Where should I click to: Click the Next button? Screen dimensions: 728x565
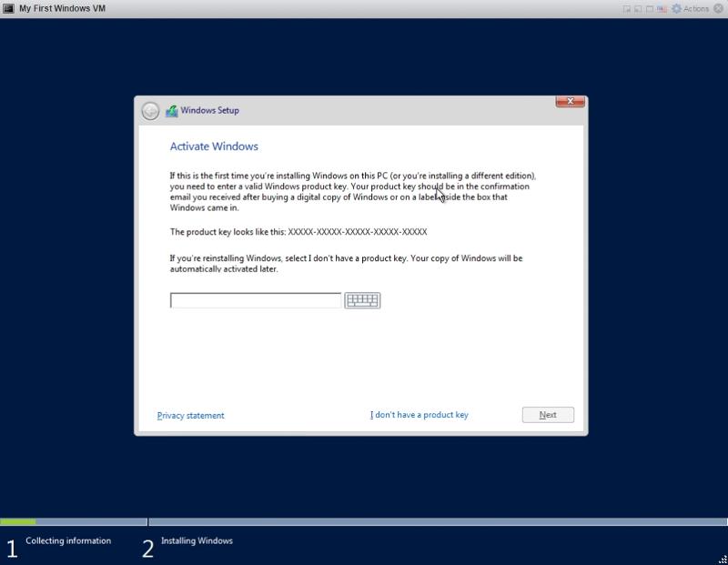point(548,415)
